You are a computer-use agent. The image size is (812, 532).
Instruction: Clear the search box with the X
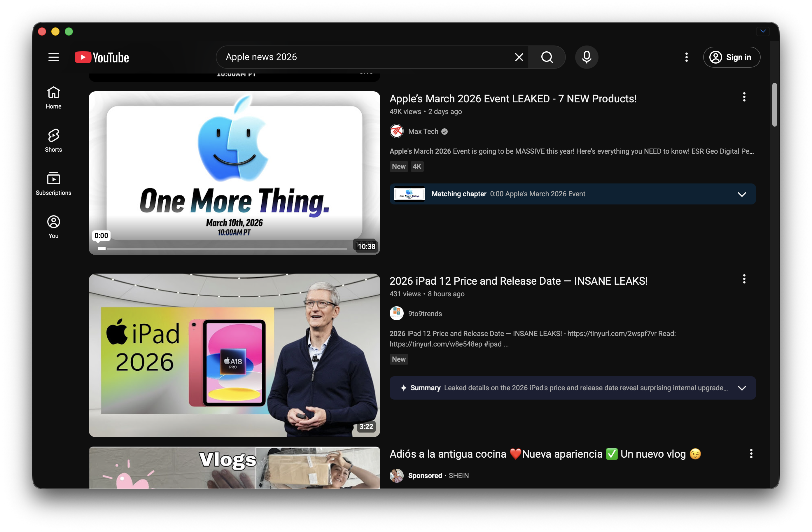point(519,57)
